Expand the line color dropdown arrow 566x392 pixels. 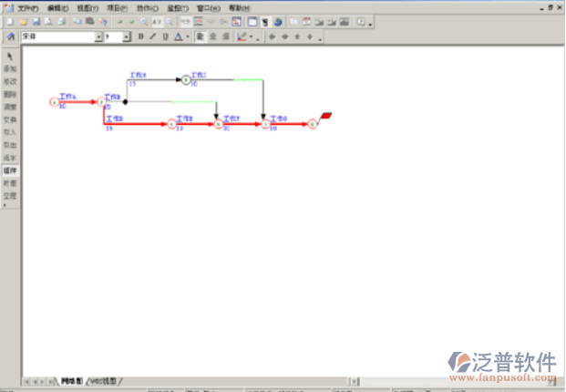(x=252, y=37)
